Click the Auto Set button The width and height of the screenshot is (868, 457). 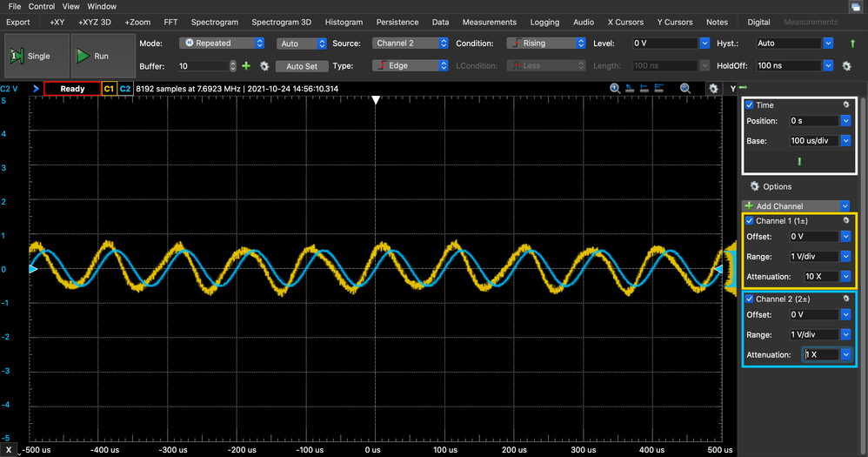[301, 66]
